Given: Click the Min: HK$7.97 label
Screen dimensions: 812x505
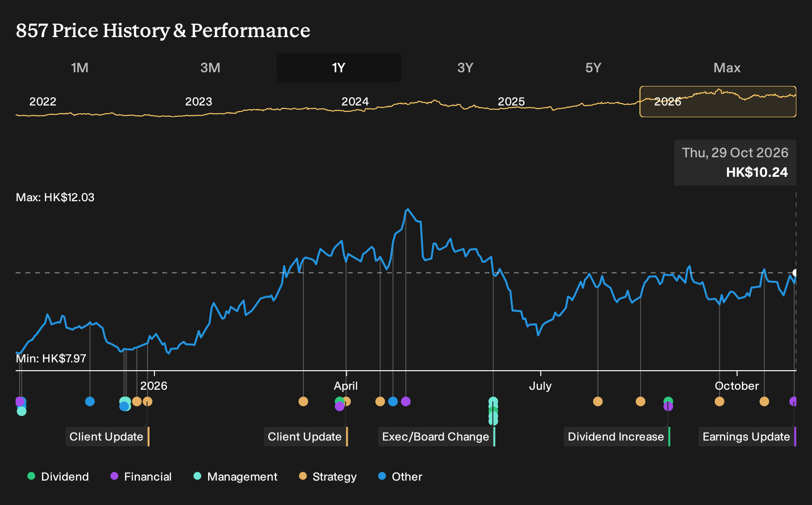Looking at the screenshot, I should click(51, 358).
